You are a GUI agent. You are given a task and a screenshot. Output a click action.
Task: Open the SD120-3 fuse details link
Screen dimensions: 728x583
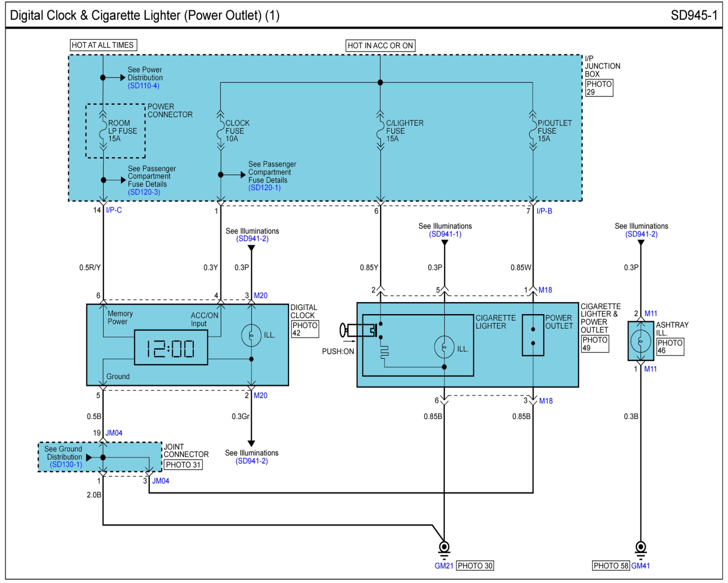pos(144,192)
